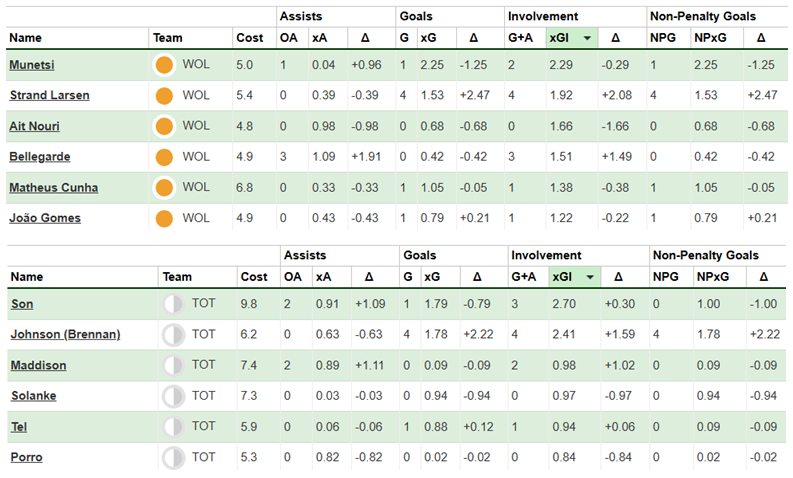The height and width of the screenshot is (478, 793).
Task: Sort Tottenham table by xG column
Action: click(429, 277)
